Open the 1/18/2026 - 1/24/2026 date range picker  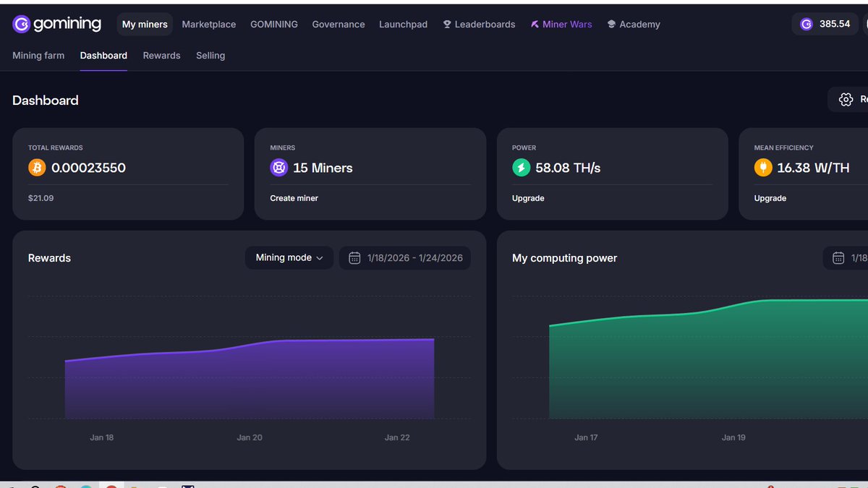(405, 258)
